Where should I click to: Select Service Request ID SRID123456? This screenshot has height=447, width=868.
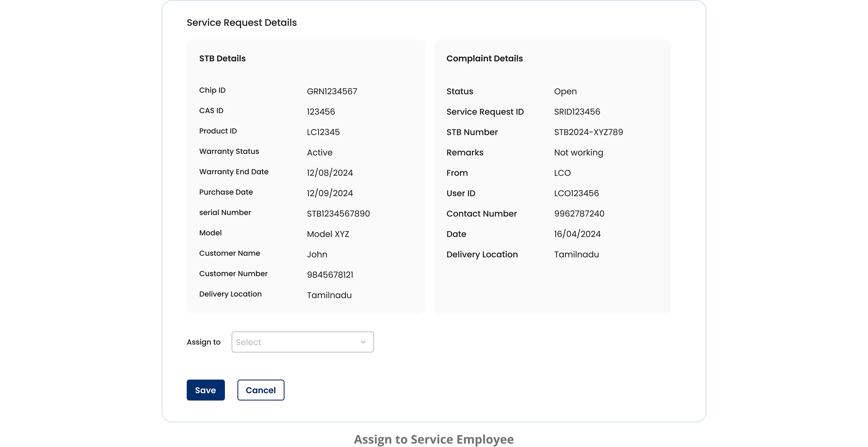577,112
